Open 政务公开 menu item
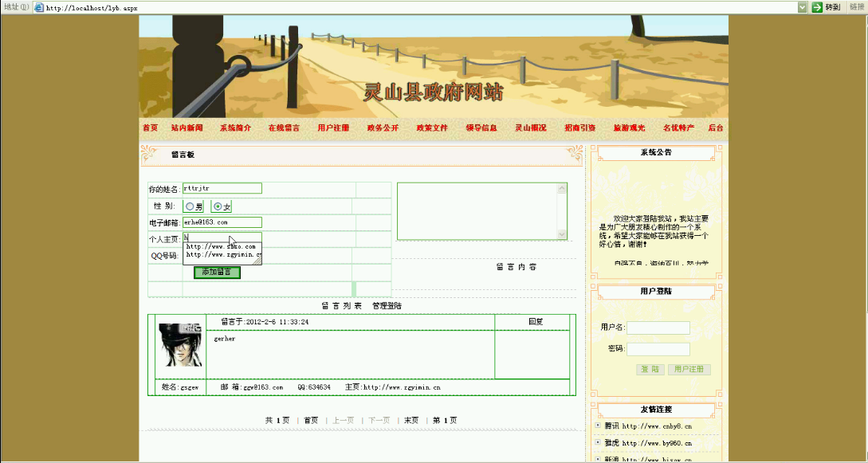 (383, 128)
